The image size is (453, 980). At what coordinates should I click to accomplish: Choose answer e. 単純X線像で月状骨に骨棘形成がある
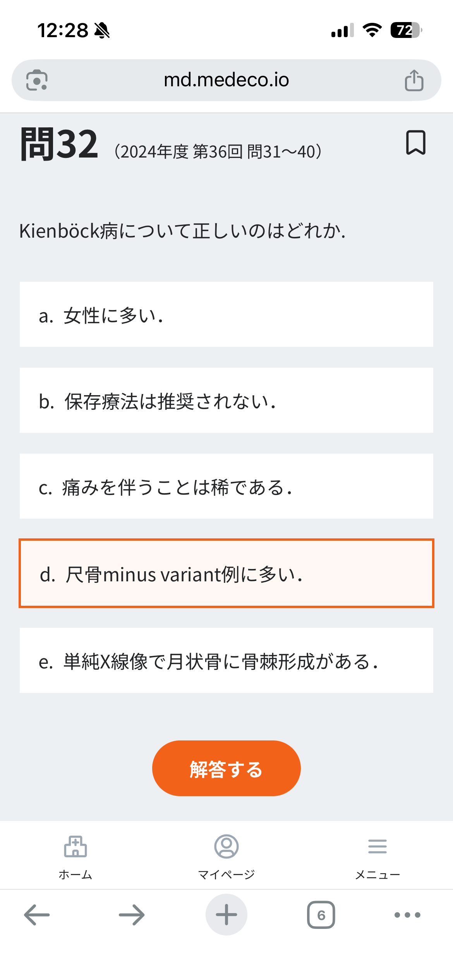click(x=226, y=661)
